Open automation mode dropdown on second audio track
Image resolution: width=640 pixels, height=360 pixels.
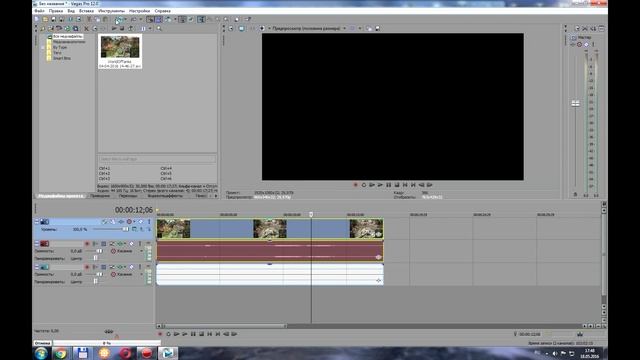pyautogui.click(x=142, y=274)
